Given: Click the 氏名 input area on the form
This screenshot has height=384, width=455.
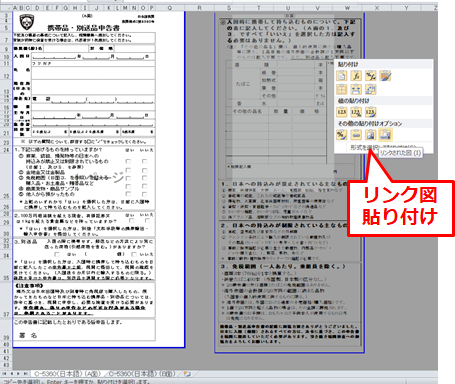Looking at the screenshot, I should (x=93, y=73).
